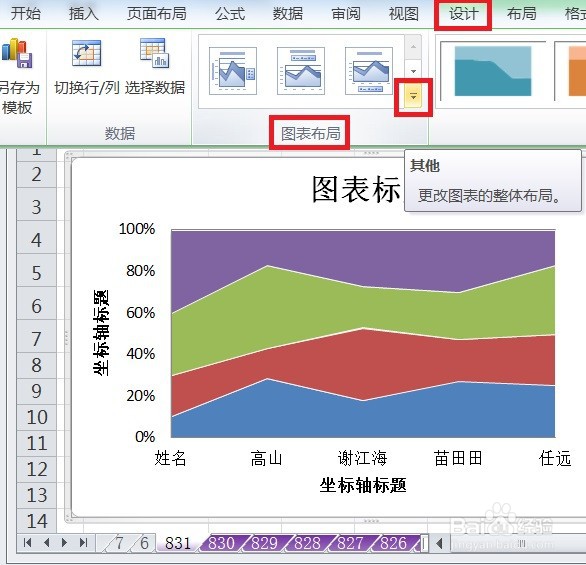Switch to sheet tab 827
The height and width of the screenshot is (565, 586).
tap(350, 543)
